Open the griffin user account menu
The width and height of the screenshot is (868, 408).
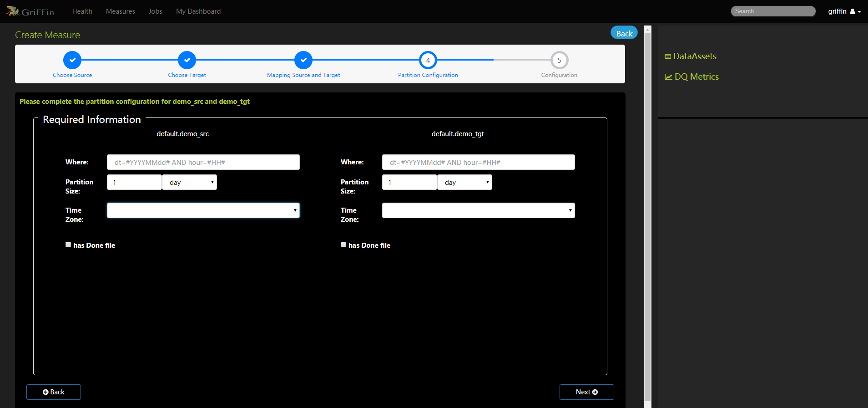844,11
